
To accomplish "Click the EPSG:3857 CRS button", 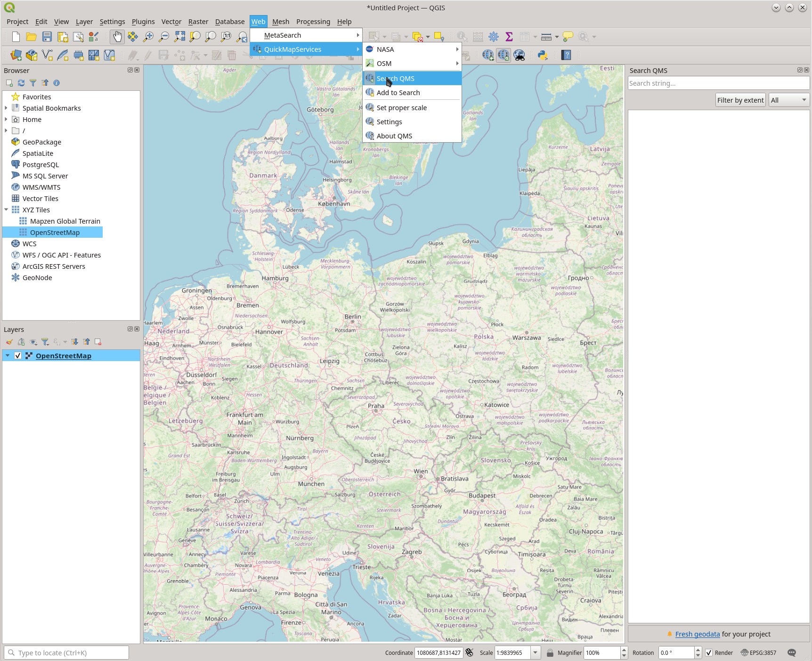I will (x=758, y=653).
